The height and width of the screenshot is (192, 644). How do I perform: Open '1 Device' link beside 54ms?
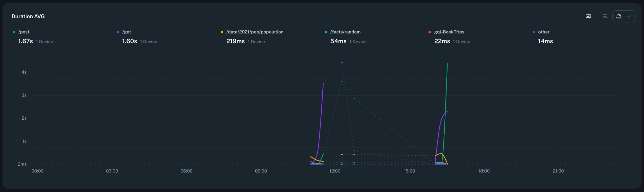point(358,42)
